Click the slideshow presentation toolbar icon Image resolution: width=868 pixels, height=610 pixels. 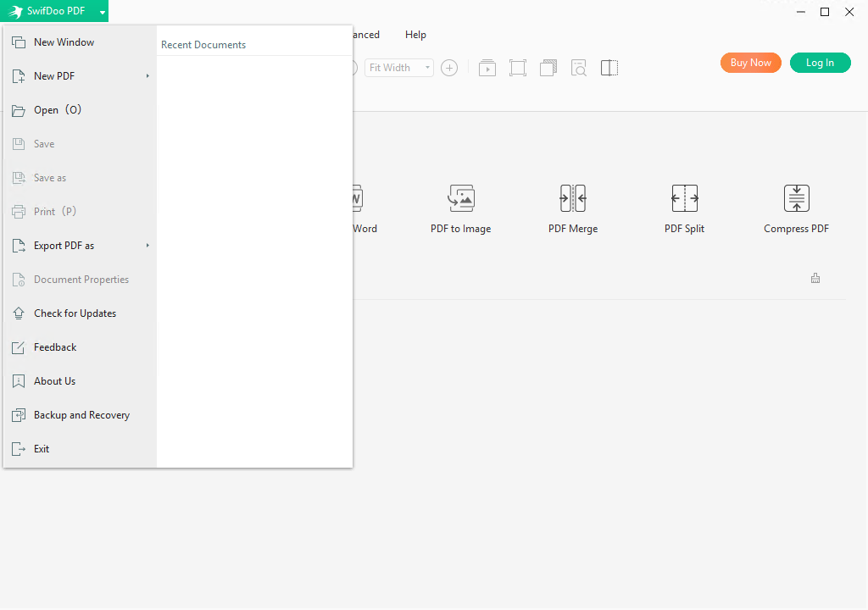click(487, 68)
